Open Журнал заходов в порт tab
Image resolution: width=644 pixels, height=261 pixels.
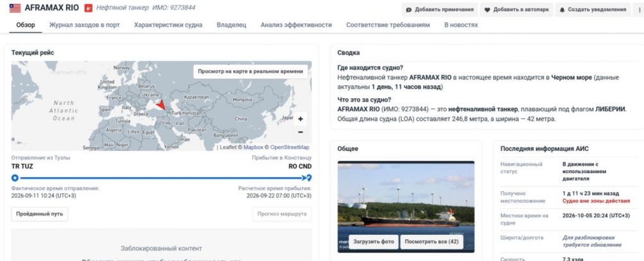coord(85,24)
